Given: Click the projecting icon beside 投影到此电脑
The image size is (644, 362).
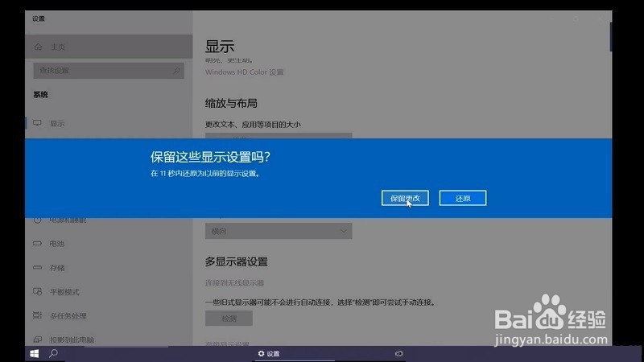Looking at the screenshot, I should (x=37, y=339).
